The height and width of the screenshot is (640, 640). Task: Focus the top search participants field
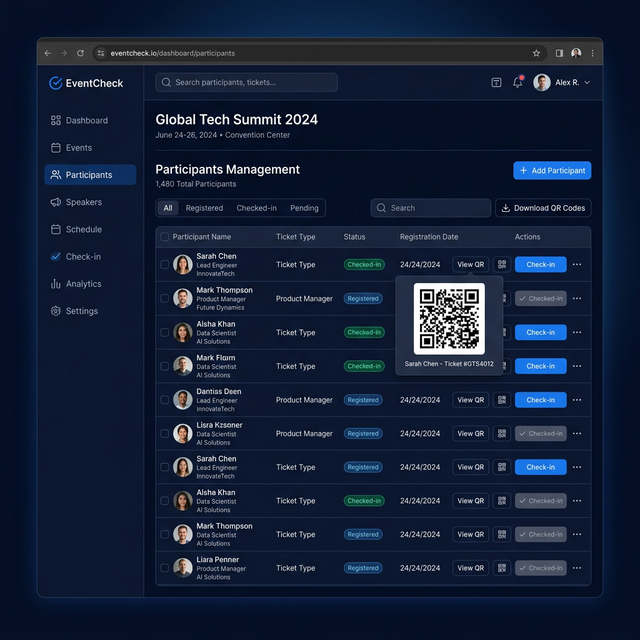click(246, 83)
